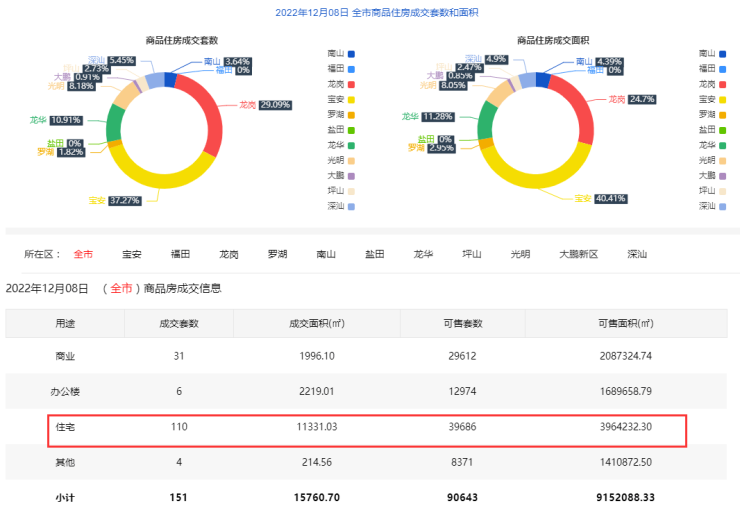Click the 住宅 row in the table
This screenshot has height=524, width=740.
click(367, 427)
